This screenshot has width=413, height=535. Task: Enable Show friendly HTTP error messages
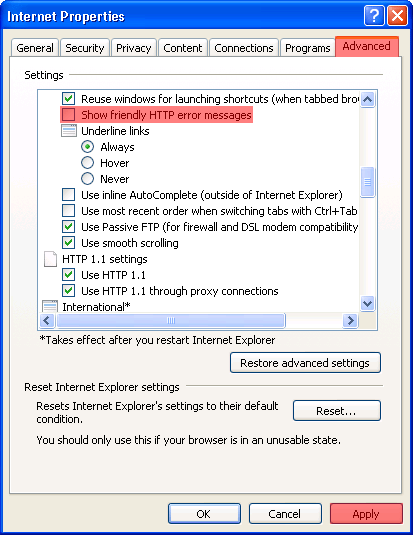(69, 115)
